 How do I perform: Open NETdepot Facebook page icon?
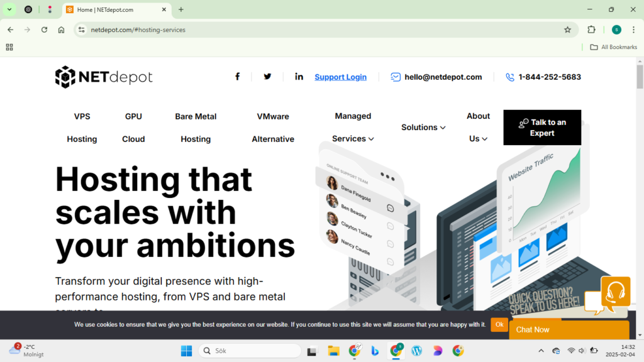tap(237, 77)
